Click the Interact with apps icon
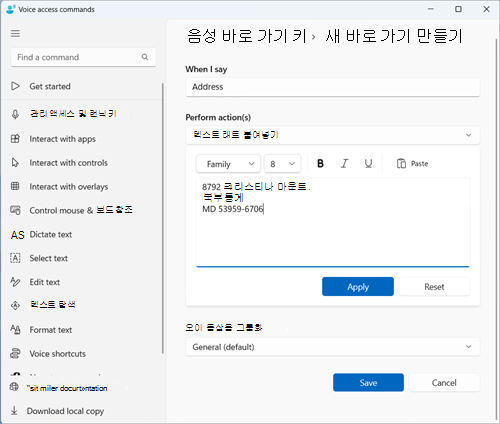Screen dimensions: 500x424 [x=15, y=139]
